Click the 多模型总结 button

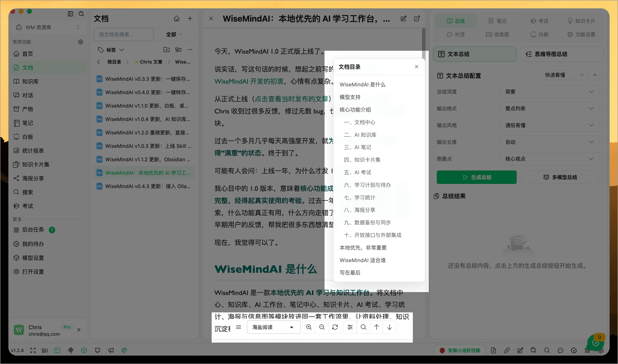[x=560, y=177]
